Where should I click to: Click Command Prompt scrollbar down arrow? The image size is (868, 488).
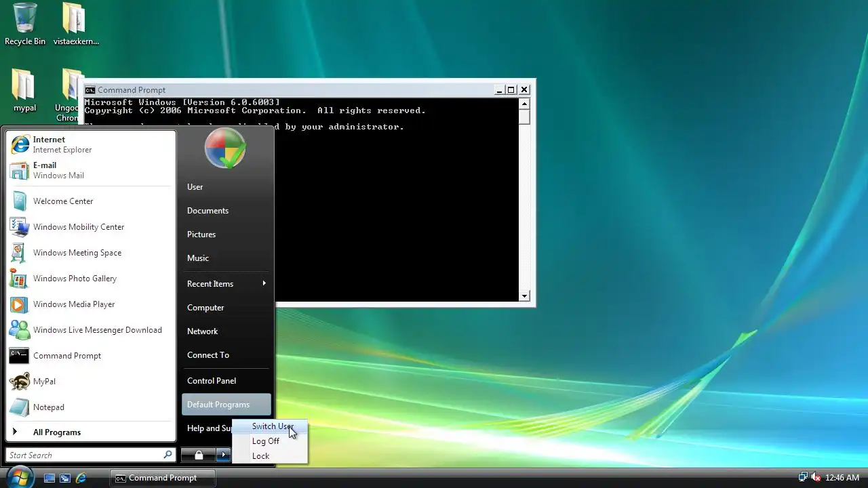(524, 296)
